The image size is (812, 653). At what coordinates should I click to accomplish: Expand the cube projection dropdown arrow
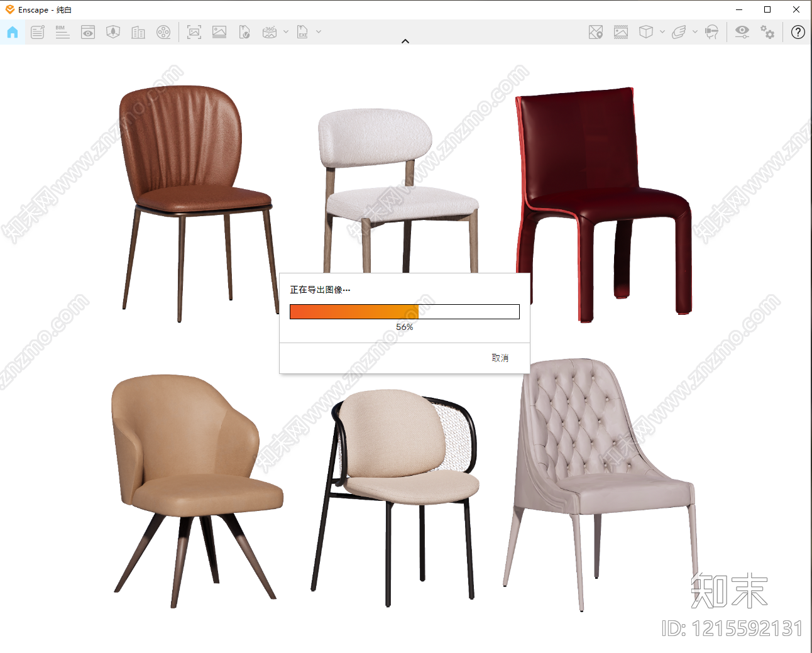[x=662, y=32]
